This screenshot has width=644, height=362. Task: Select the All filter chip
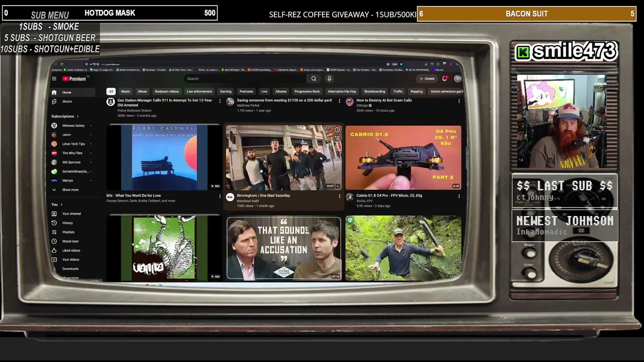tap(111, 92)
